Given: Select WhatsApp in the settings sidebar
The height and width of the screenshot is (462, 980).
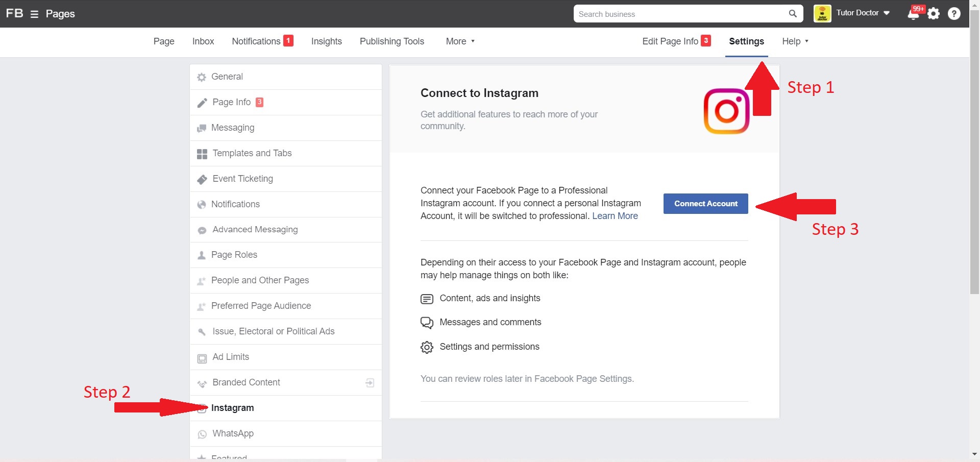Looking at the screenshot, I should pos(286,434).
